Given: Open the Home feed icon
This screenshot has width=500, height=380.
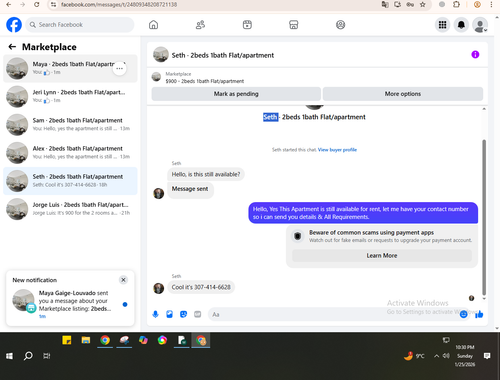Looking at the screenshot, I should pyautogui.click(x=153, y=25).
